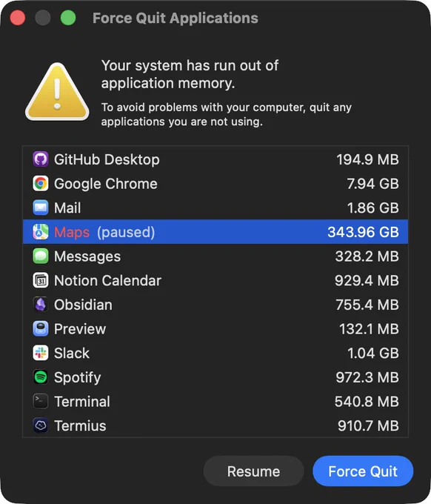Select the Terminal entry in list
The width and height of the screenshot is (431, 504).
click(x=215, y=402)
